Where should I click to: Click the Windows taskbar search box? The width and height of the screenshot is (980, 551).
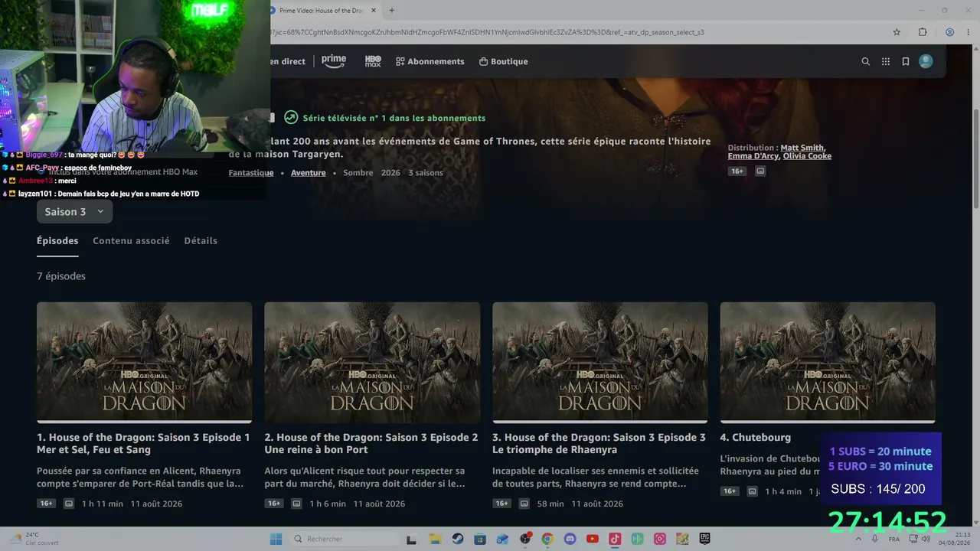(346, 539)
